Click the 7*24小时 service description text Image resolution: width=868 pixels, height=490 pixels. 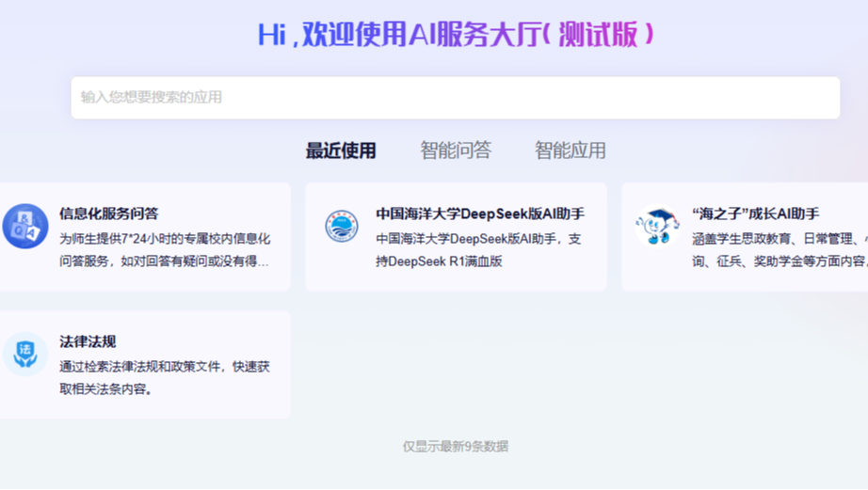165,249
